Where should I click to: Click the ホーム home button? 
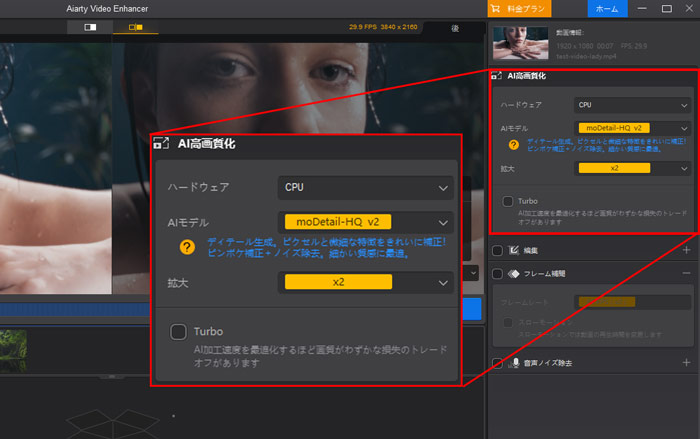(x=607, y=8)
